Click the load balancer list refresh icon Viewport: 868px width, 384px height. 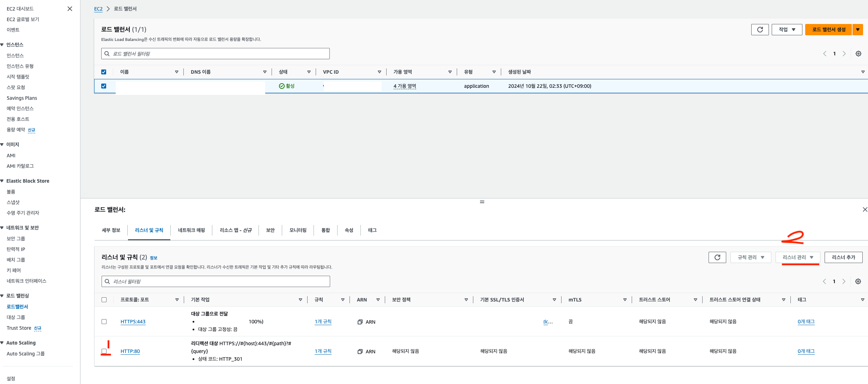click(760, 30)
